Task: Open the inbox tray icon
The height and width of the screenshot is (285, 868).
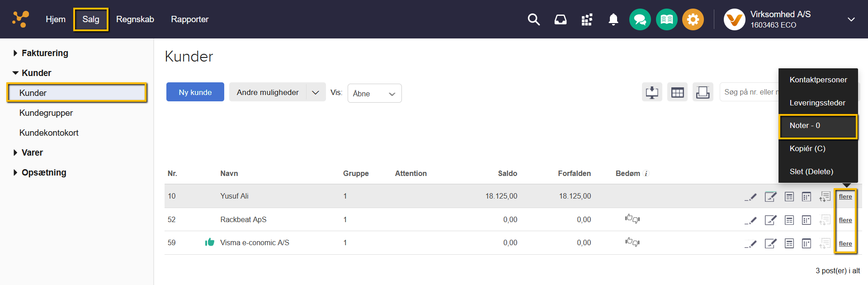Action: [x=560, y=19]
